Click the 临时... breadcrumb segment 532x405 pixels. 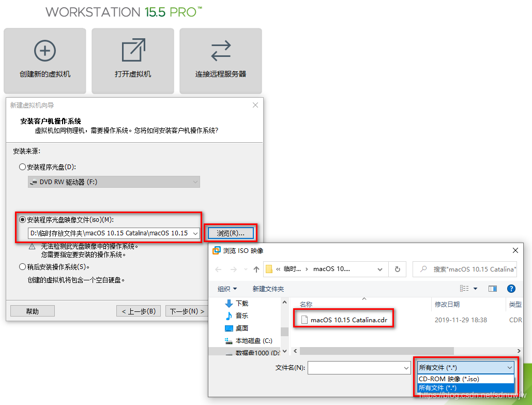[292, 269]
